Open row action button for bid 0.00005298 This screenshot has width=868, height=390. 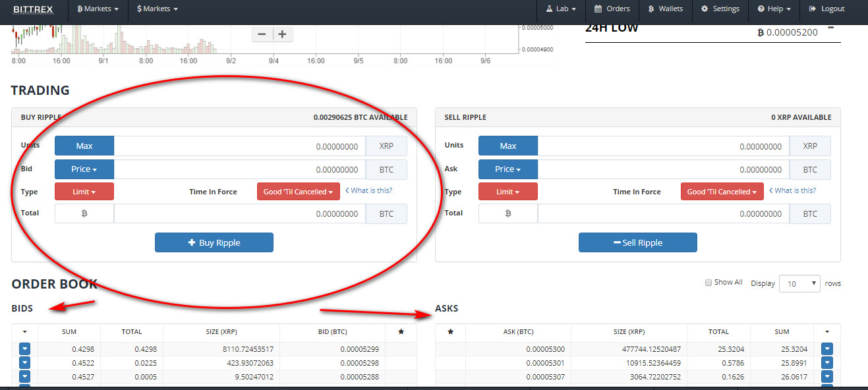tap(24, 363)
